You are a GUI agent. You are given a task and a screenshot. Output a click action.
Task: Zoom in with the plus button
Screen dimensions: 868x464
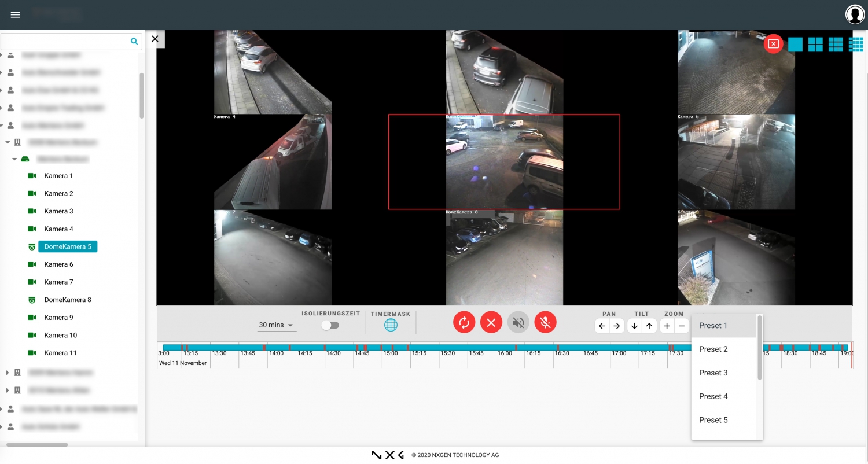(667, 326)
